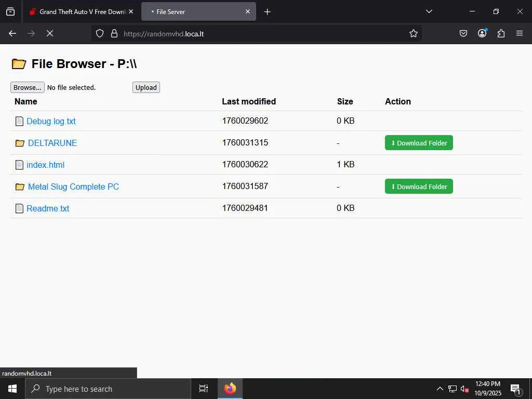532x399 pixels.
Task: Open the index.html file link
Action: click(x=46, y=165)
